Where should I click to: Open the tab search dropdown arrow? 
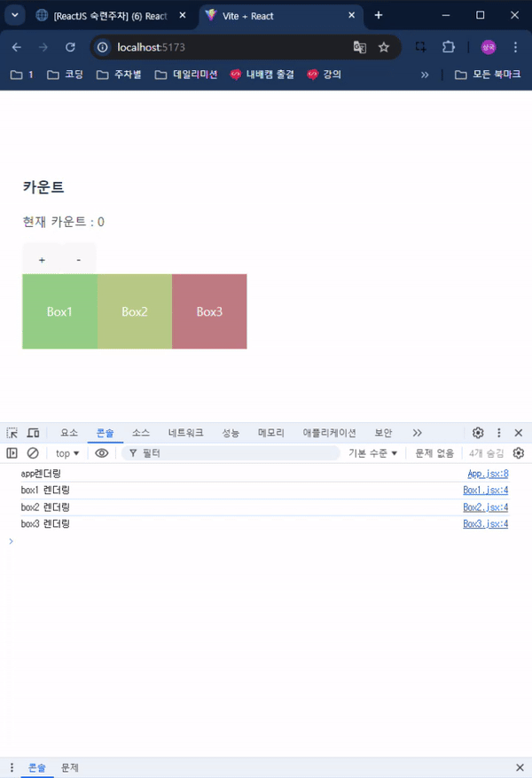point(15,15)
